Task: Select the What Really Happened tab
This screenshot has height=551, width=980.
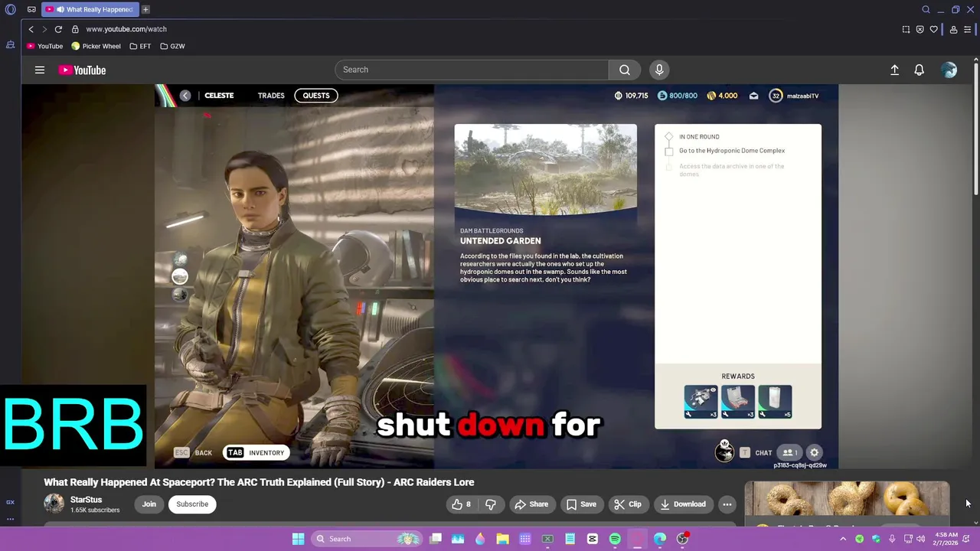Action: click(89, 9)
